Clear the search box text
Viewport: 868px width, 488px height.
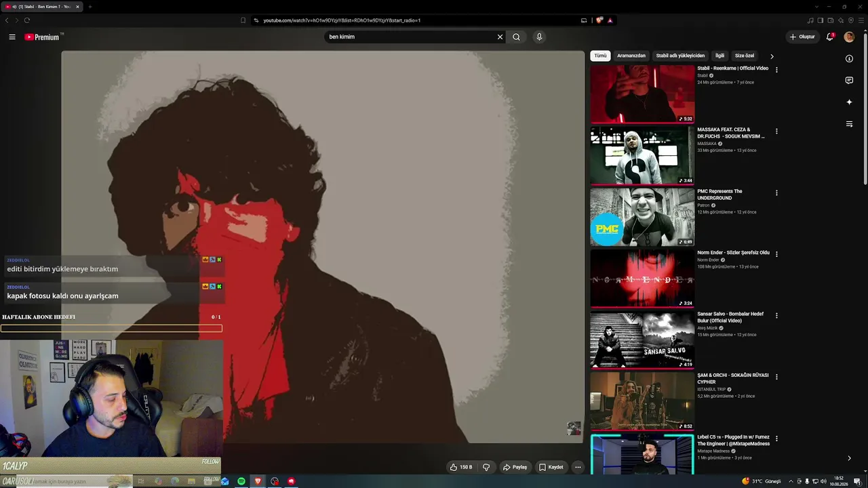click(x=500, y=37)
